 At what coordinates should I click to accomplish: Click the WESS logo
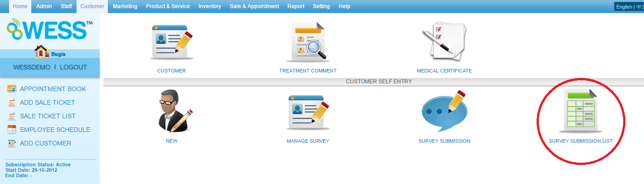point(49,29)
